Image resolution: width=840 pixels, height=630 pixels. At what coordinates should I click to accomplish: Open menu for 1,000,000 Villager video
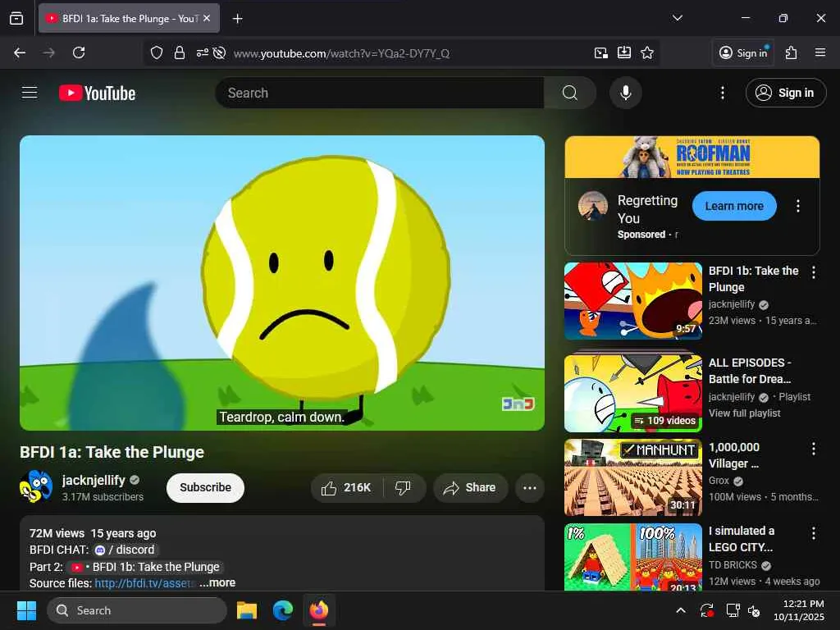(813, 449)
